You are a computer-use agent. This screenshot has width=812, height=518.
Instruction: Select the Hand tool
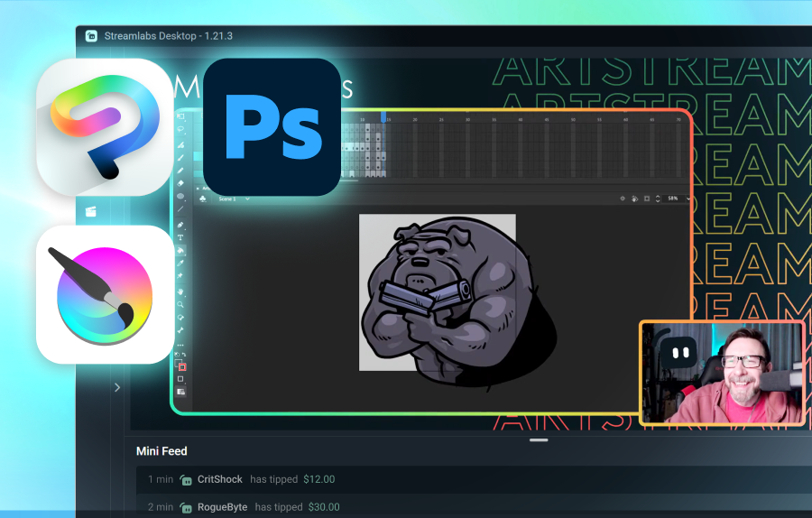click(180, 291)
